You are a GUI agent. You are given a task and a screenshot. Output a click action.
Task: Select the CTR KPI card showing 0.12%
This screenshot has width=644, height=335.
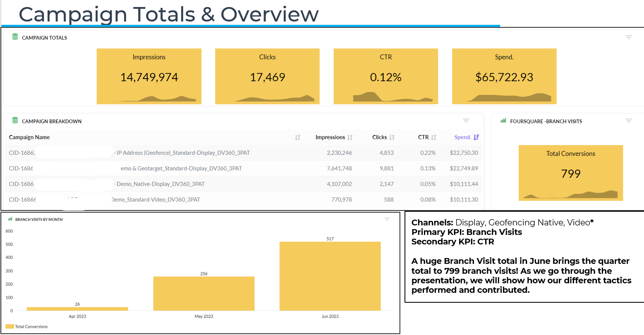click(x=386, y=76)
